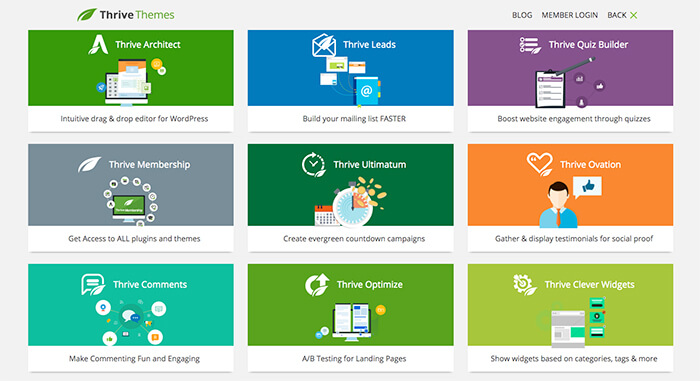Click the Thrive Leads envelope icon
Screen dimensions: 700x381
324,45
